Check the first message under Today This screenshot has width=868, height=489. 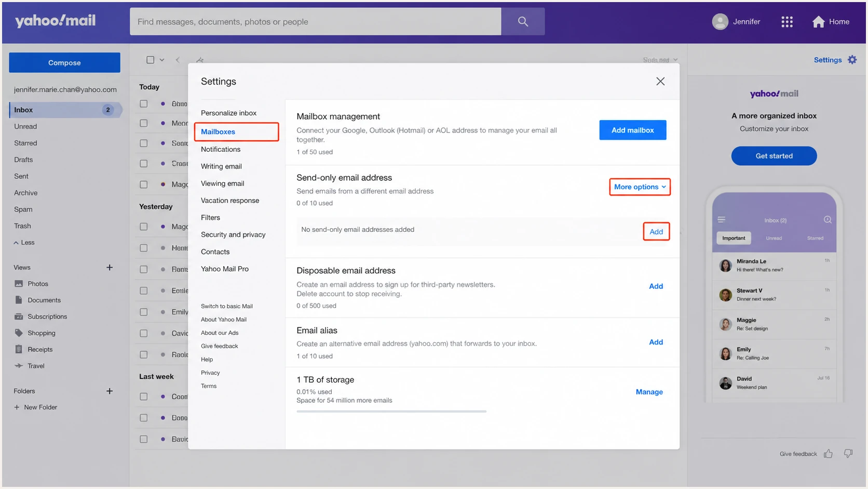(144, 104)
